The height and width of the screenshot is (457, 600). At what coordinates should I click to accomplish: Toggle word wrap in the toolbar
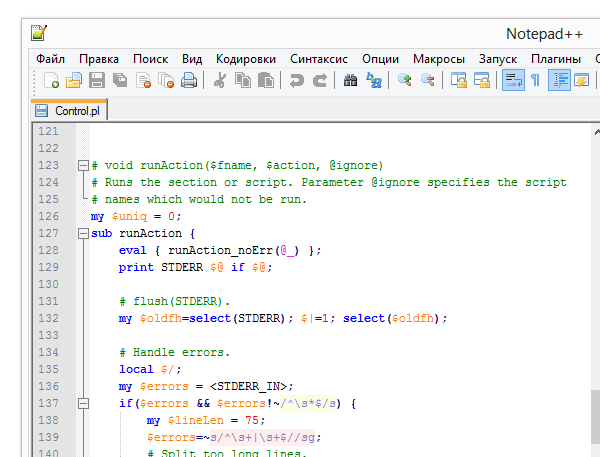[513, 81]
